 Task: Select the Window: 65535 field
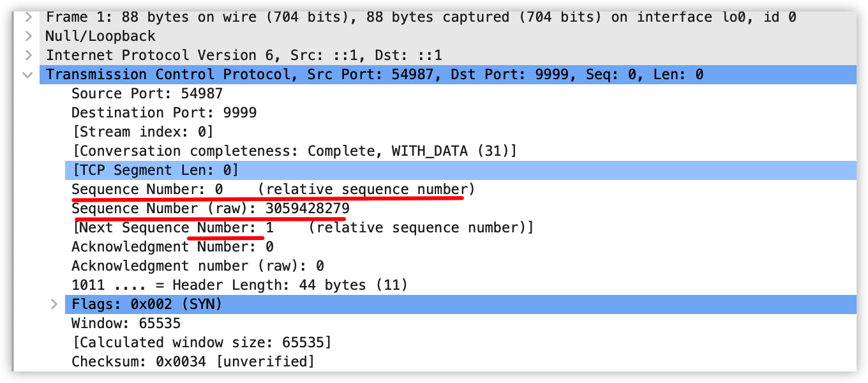126,324
